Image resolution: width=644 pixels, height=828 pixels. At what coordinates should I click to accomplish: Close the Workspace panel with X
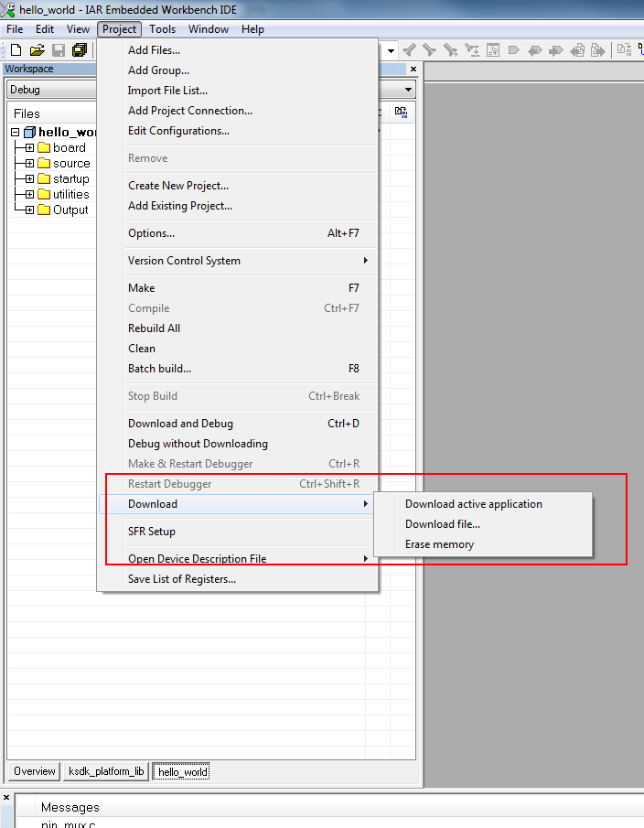point(413,69)
